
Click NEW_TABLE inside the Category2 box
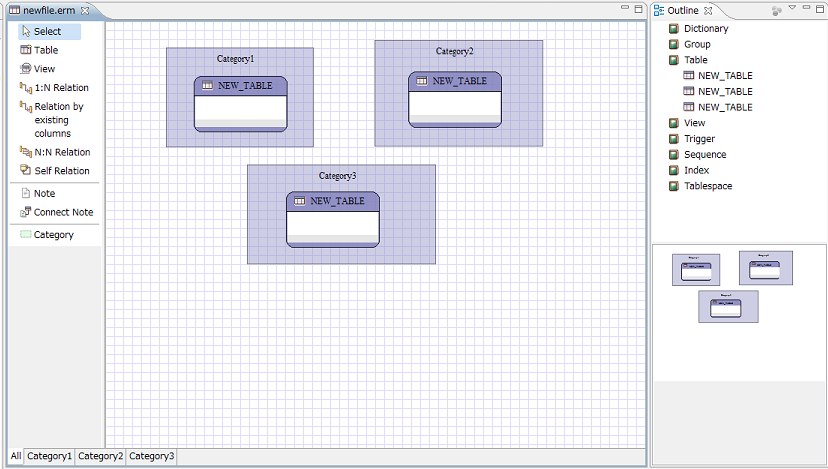click(x=454, y=80)
